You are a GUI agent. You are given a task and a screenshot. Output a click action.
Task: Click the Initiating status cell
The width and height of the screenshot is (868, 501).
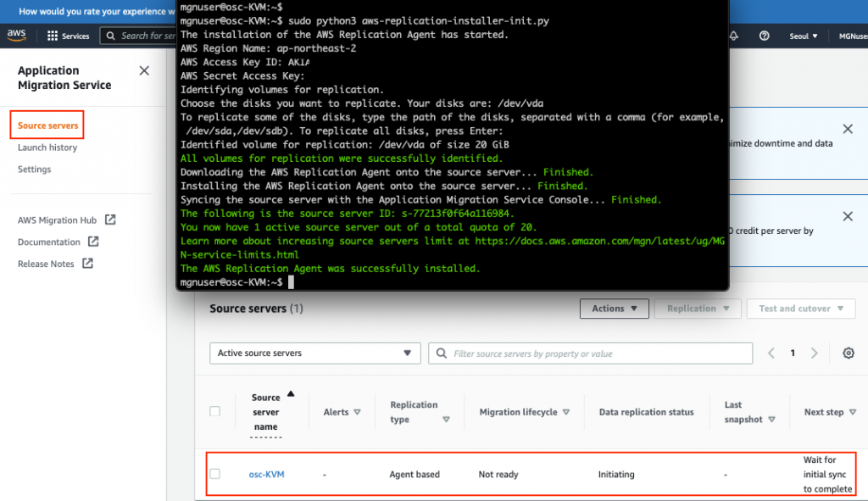[x=616, y=475]
